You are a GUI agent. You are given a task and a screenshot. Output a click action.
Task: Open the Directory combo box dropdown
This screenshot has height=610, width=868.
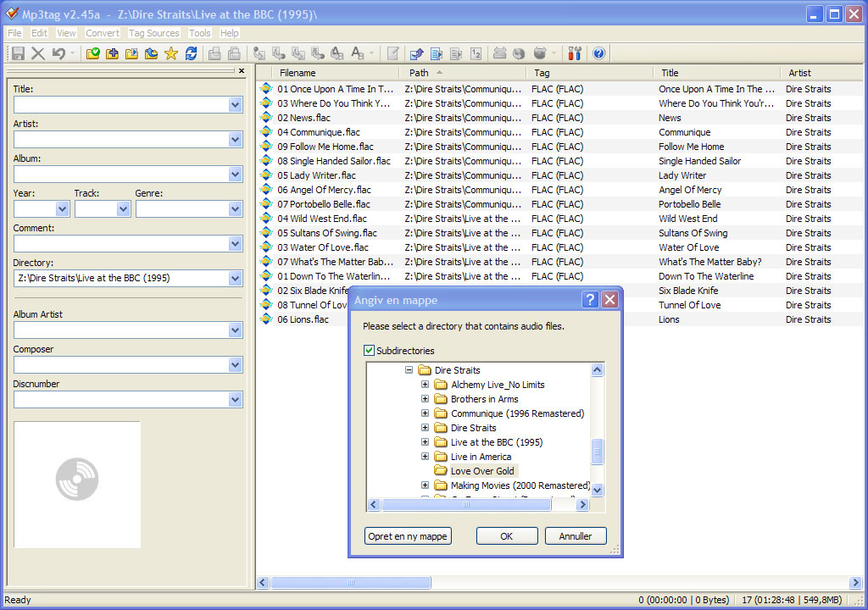coord(236,278)
